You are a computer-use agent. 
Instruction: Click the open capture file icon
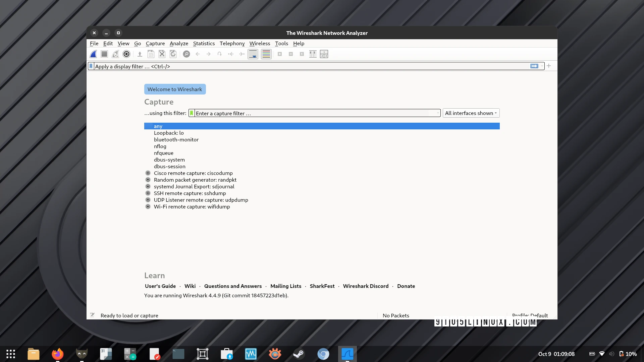pyautogui.click(x=140, y=54)
